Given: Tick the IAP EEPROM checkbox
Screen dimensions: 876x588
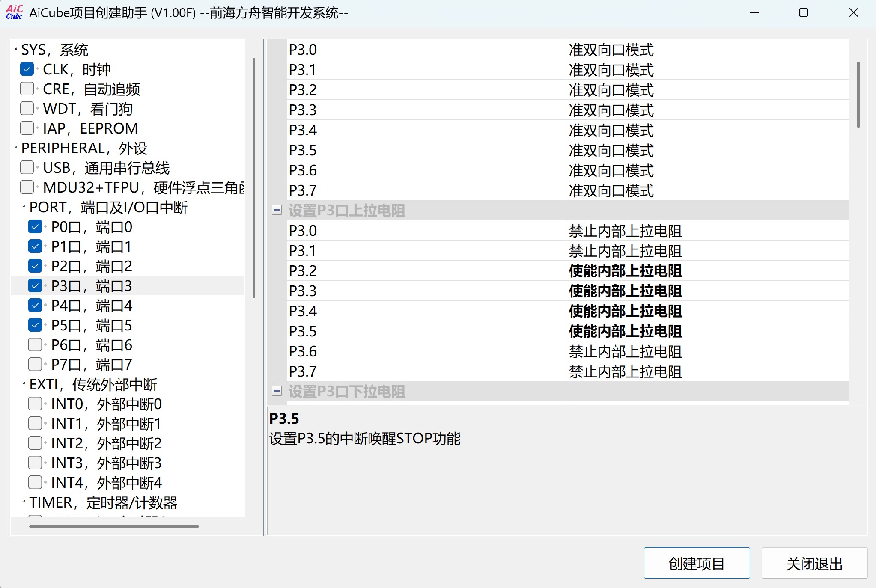Looking at the screenshot, I should pos(27,128).
